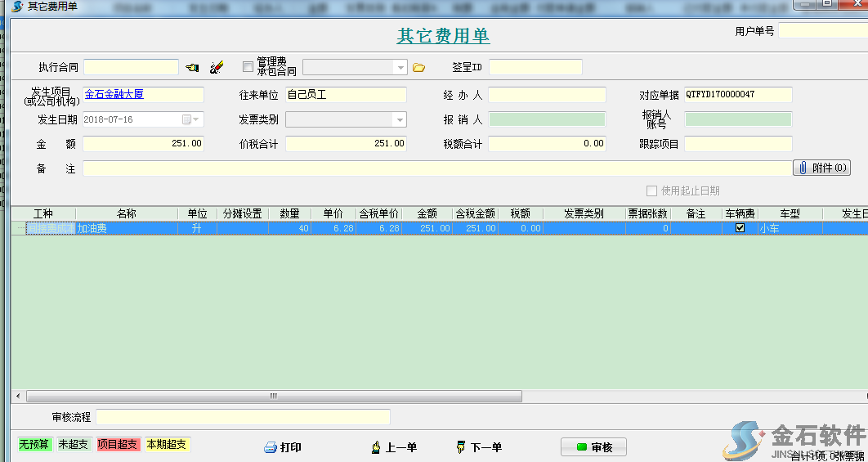
Task: Click the app icon in the title bar
Action: point(16,7)
